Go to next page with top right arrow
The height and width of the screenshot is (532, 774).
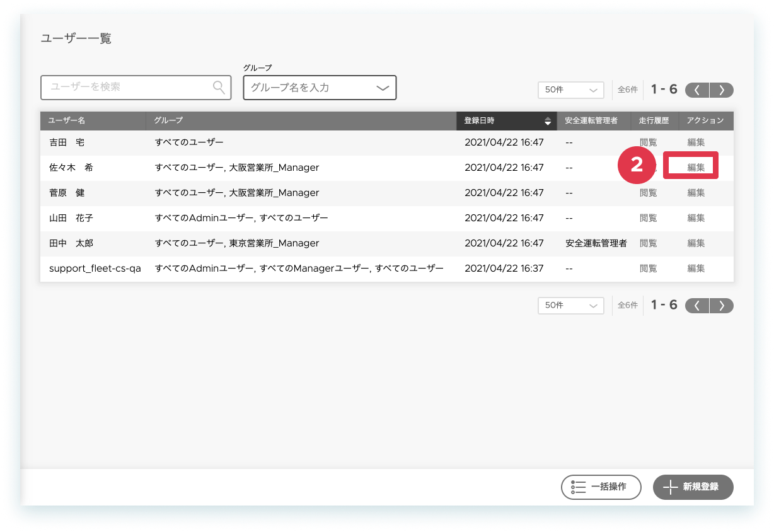722,90
